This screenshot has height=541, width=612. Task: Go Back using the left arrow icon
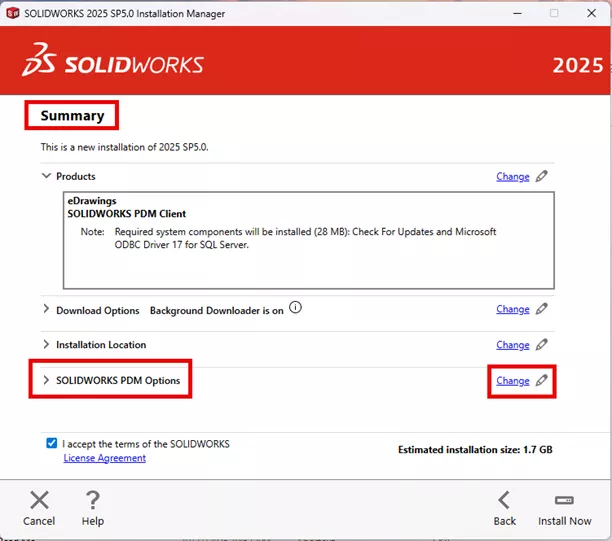(x=504, y=500)
